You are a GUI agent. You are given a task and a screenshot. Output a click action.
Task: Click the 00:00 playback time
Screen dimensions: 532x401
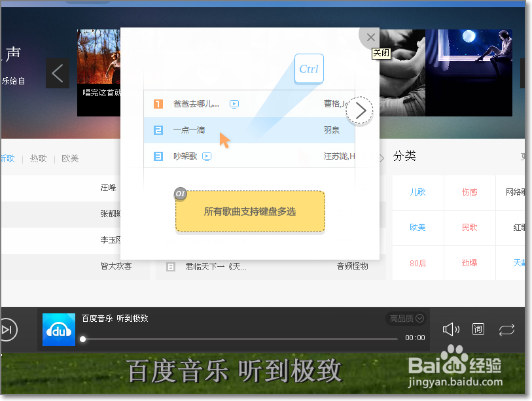click(x=415, y=338)
